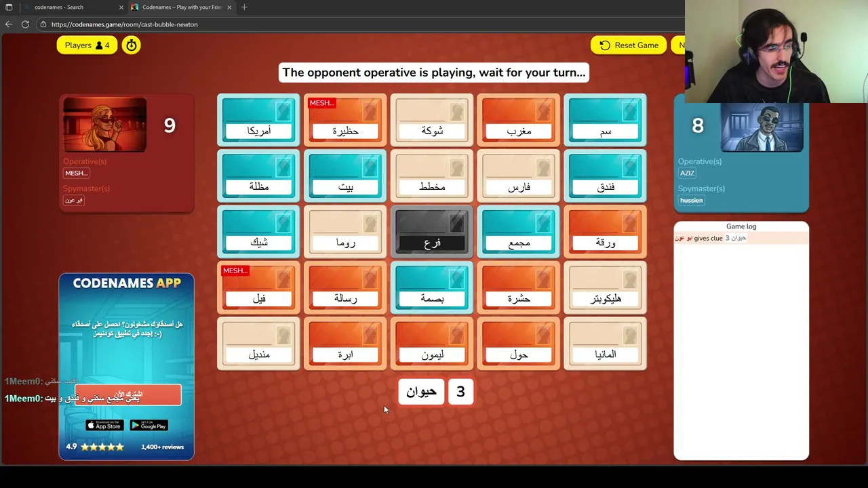This screenshot has width=868, height=488.
Task: Select the black assassin card فرع
Action: (432, 232)
